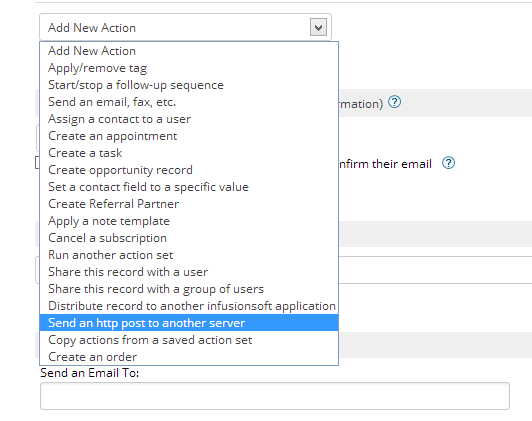The image size is (532, 421).
Task: Select 'Cancel a subscription' option
Action: coord(189,238)
